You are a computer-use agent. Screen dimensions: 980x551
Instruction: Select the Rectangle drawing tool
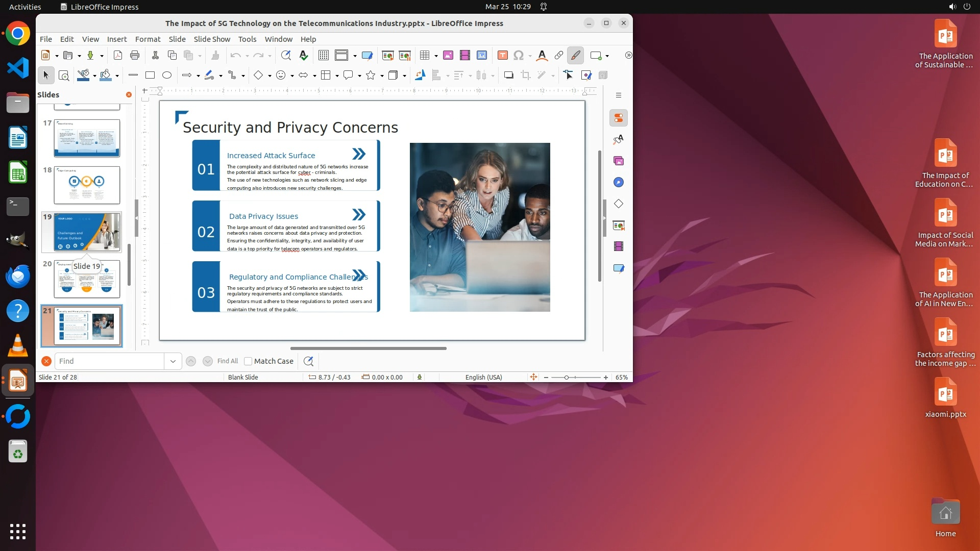point(150,75)
